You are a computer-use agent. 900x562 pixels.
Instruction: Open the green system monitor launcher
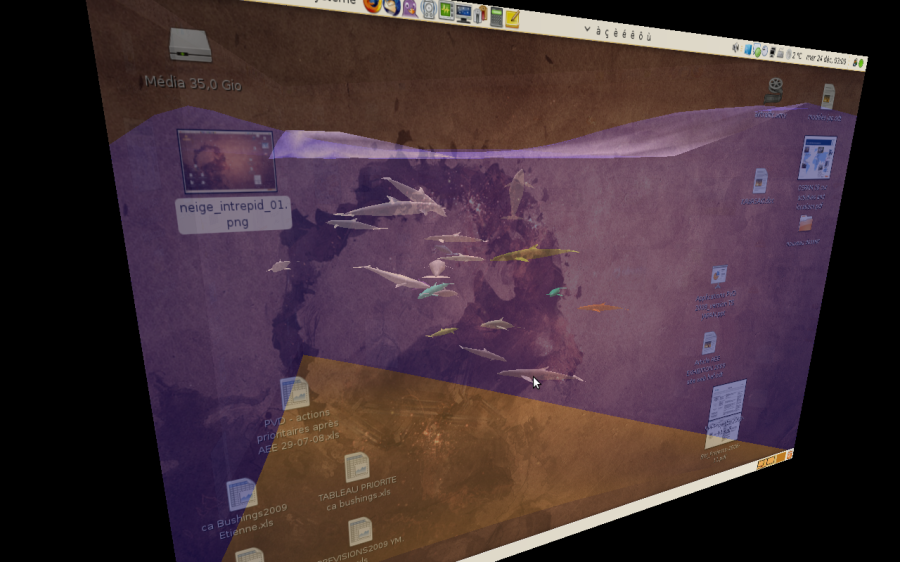(x=447, y=11)
